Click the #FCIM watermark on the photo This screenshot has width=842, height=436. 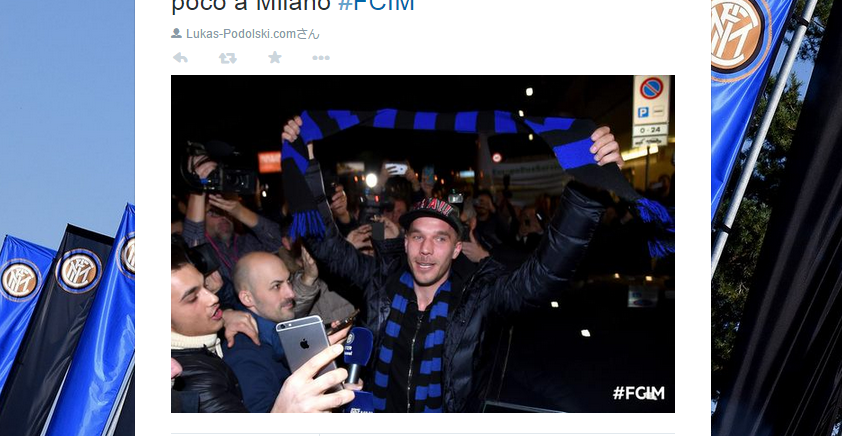pyautogui.click(x=638, y=393)
